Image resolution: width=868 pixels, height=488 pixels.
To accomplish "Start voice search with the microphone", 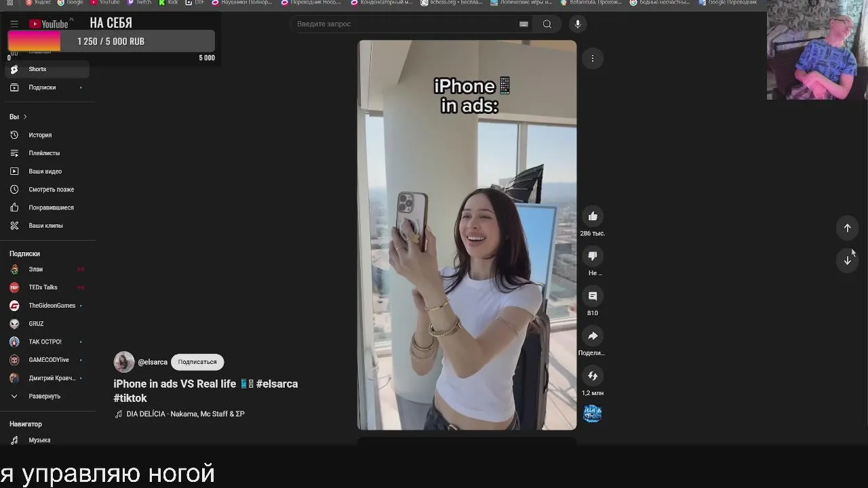I will click(x=578, y=24).
